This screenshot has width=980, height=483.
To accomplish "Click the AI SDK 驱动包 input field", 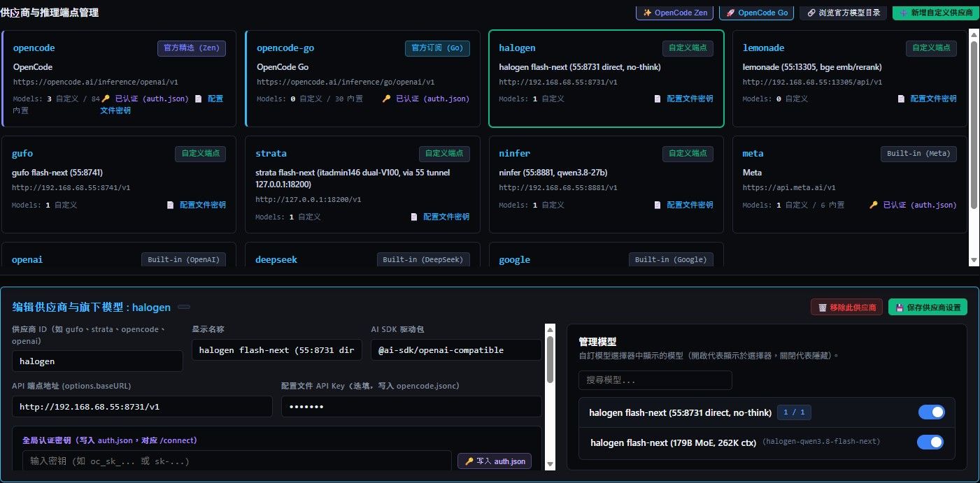I will pyautogui.click(x=457, y=349).
